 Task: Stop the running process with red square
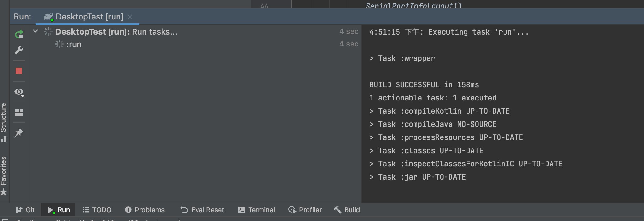19,71
